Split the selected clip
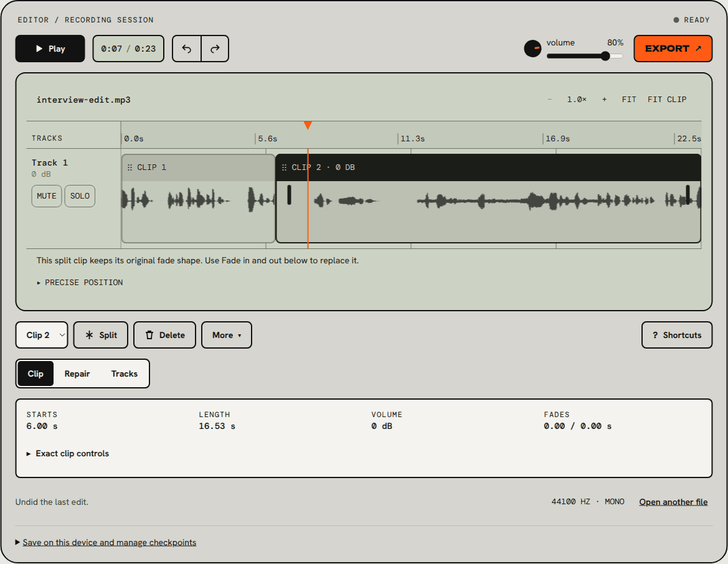The width and height of the screenshot is (728, 564). click(x=101, y=335)
